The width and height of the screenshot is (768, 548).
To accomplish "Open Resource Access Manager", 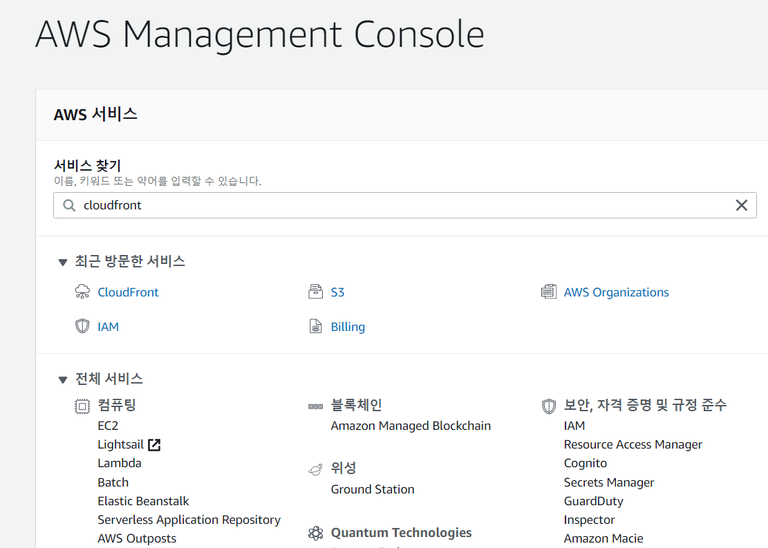I will point(633,445).
